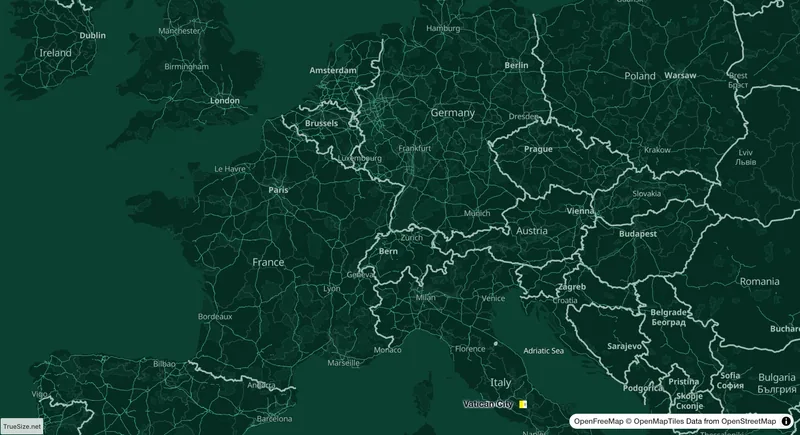Screen dimensions: 800x435
Task: Click the Ireland country label
Action: click(x=56, y=53)
